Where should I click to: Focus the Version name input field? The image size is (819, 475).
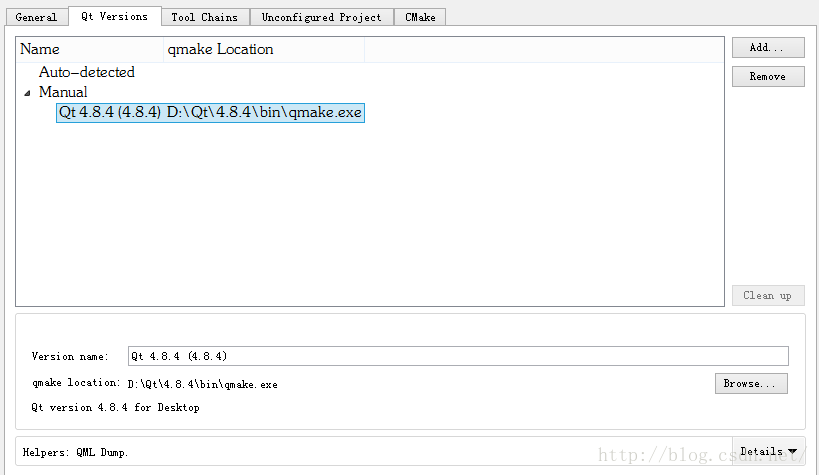[458, 356]
